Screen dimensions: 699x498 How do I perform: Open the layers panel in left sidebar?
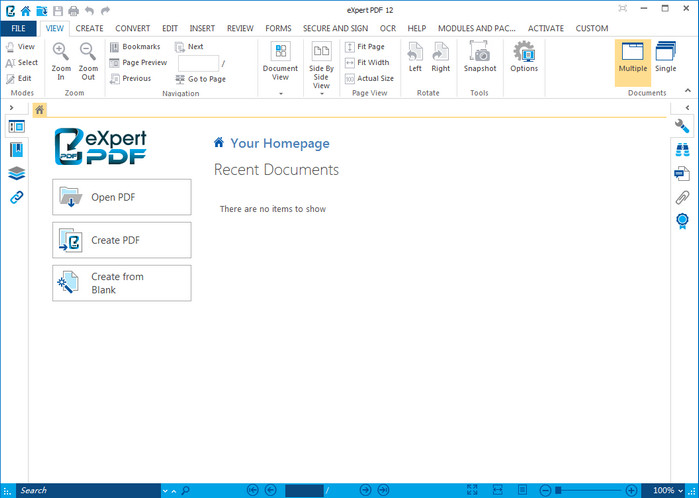[17, 173]
